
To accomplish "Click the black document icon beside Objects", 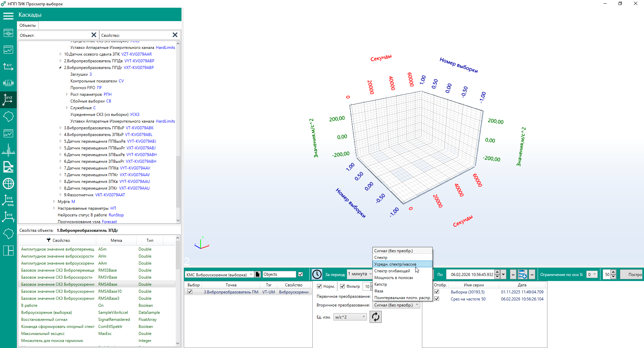I will 258,274.
